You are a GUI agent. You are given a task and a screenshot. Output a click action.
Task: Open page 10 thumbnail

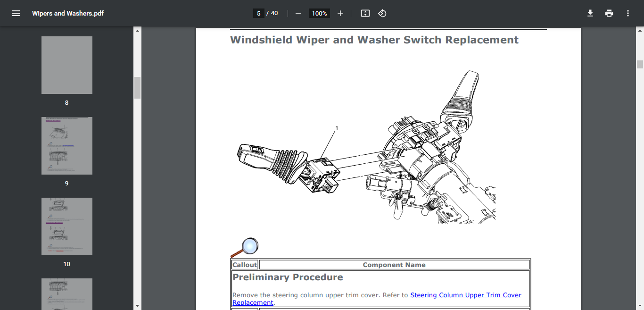67,226
